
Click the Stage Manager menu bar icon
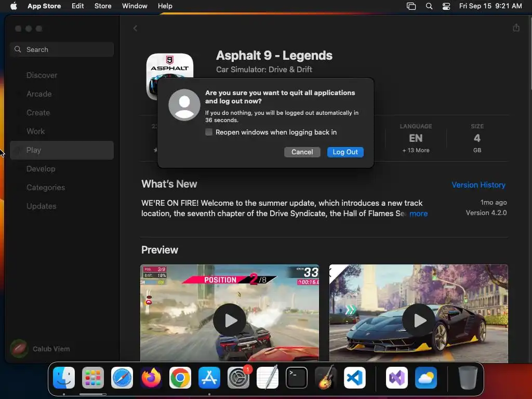point(411,6)
